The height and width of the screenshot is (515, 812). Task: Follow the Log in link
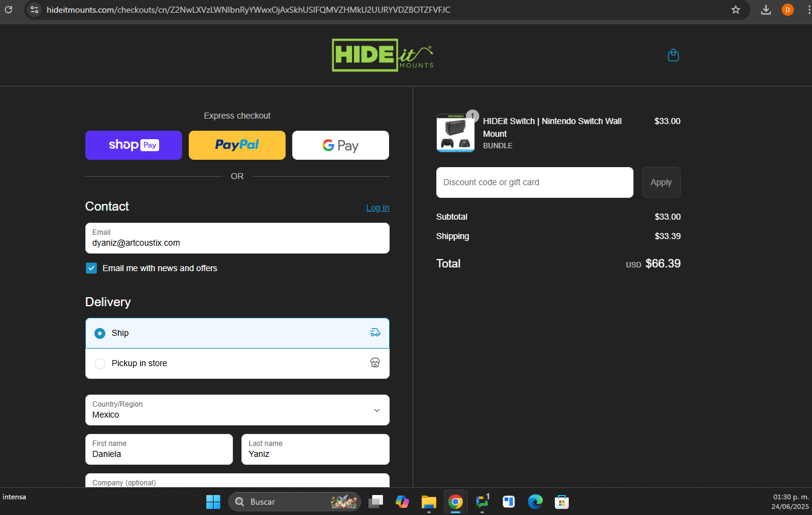coord(378,208)
